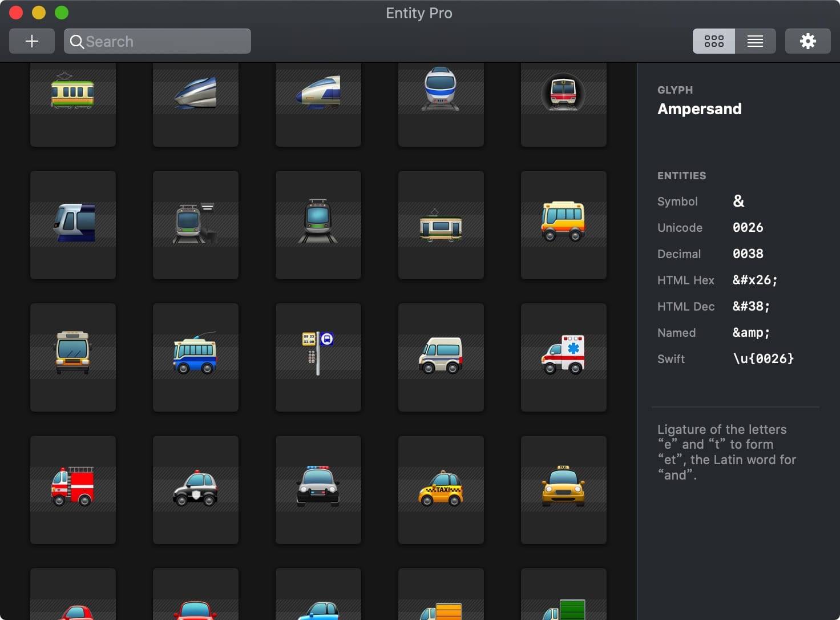Select the oncoming bus front-view emoji

pos(73,357)
